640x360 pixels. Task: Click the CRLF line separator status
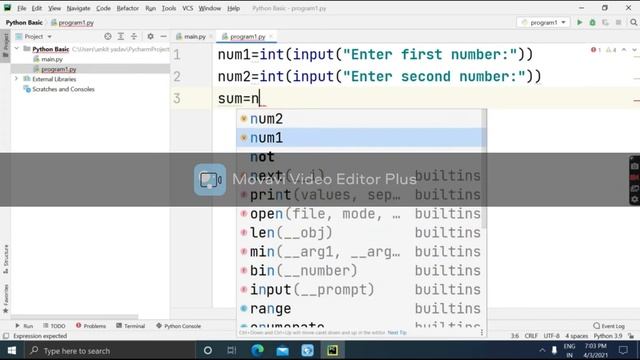(531, 336)
